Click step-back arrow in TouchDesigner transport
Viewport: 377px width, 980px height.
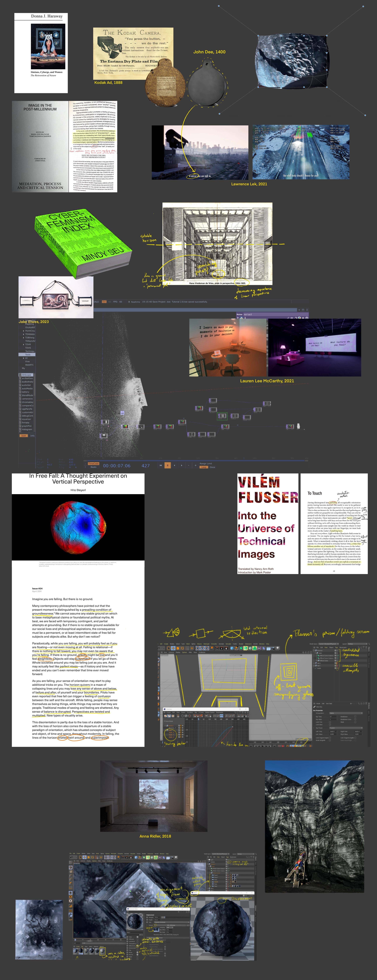pyautogui.click(x=175, y=465)
